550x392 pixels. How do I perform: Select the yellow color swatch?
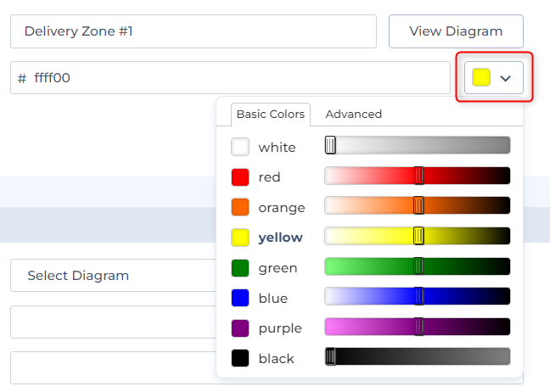[240, 238]
